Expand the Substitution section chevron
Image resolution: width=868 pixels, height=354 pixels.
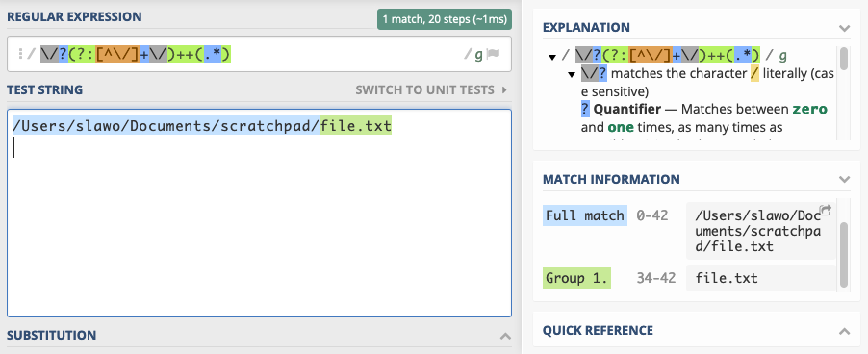pyautogui.click(x=505, y=335)
